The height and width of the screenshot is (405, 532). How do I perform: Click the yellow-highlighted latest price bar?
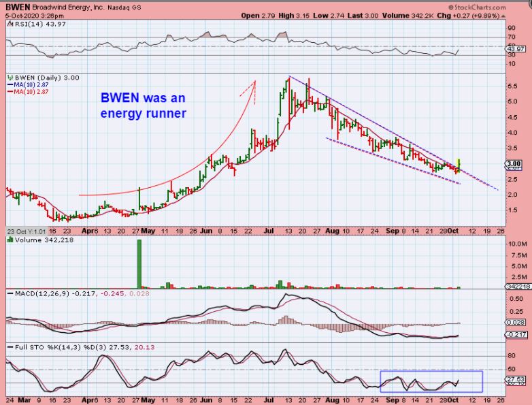[x=459, y=165]
